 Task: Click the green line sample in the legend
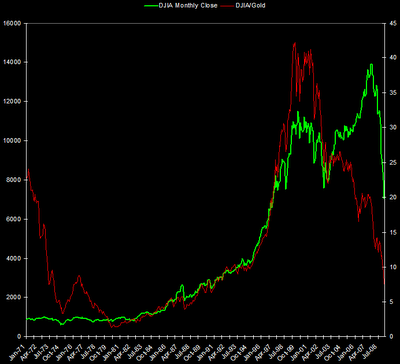pyautogui.click(x=150, y=6)
